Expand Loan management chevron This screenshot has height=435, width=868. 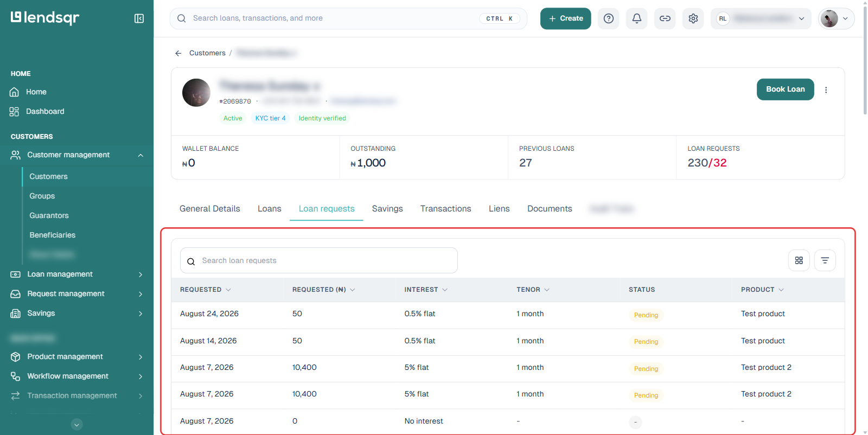click(141, 274)
